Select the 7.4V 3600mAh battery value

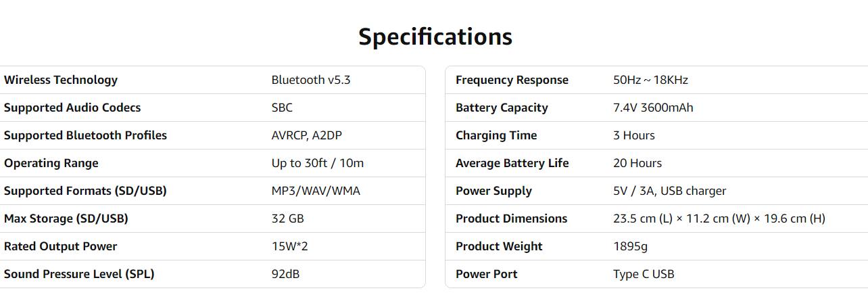pos(653,108)
